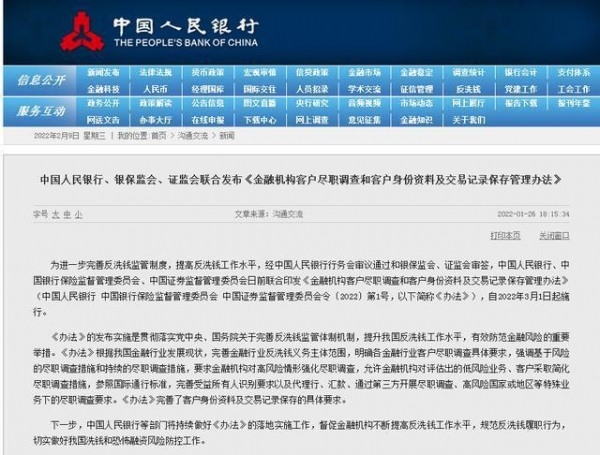Open the 网送文告 menu item
Image resolution: width=600 pixels, height=455 pixels.
(x=103, y=120)
